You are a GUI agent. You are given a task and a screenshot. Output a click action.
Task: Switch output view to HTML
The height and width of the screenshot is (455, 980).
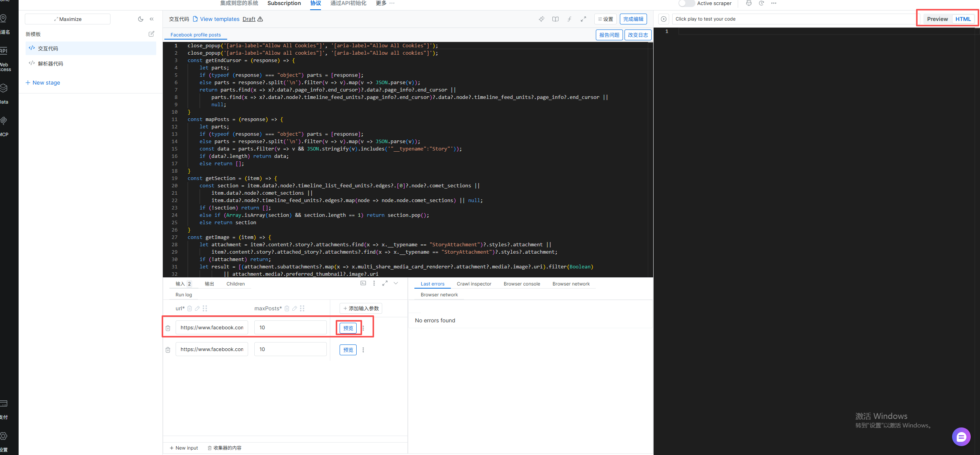point(963,19)
